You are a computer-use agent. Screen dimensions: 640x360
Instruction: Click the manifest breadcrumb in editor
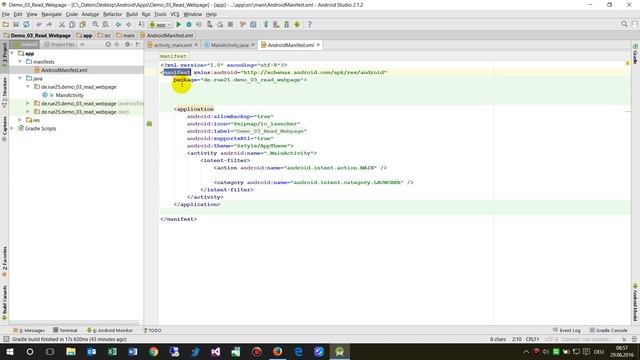coord(173,56)
